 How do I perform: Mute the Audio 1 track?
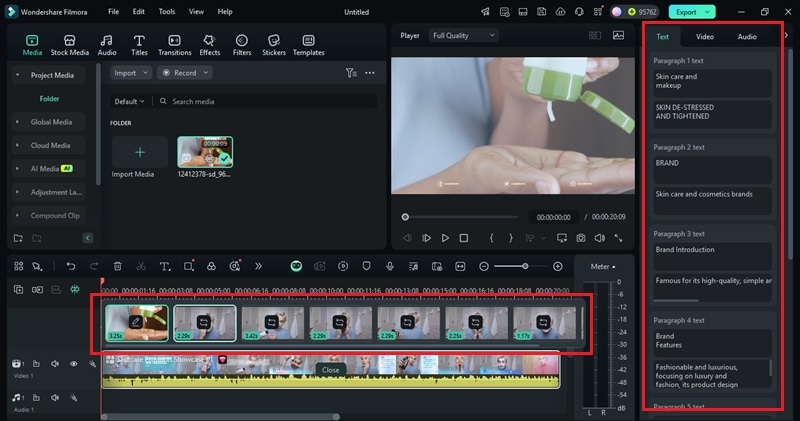click(55, 398)
